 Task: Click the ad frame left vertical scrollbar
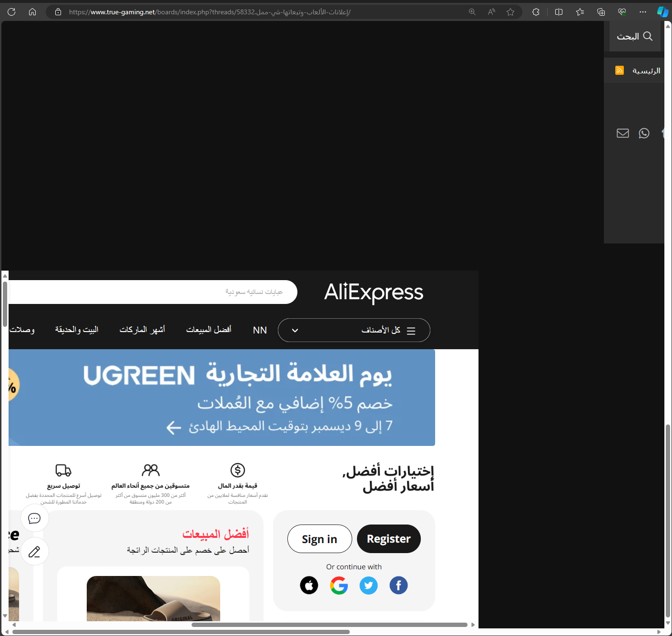pos(5,304)
